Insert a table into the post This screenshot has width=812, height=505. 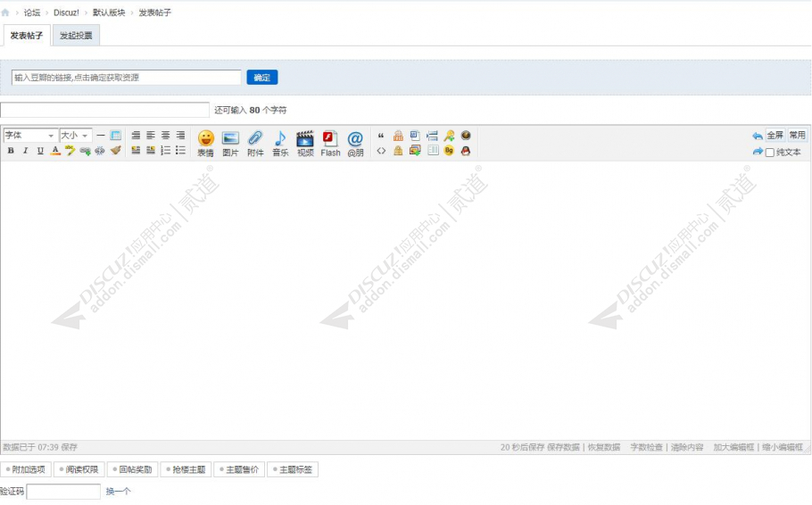click(x=115, y=136)
